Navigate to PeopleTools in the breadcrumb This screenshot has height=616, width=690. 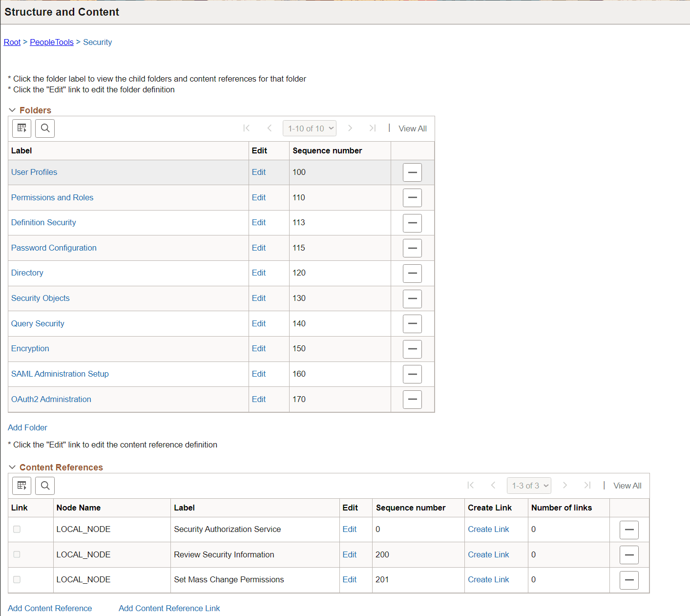point(52,42)
